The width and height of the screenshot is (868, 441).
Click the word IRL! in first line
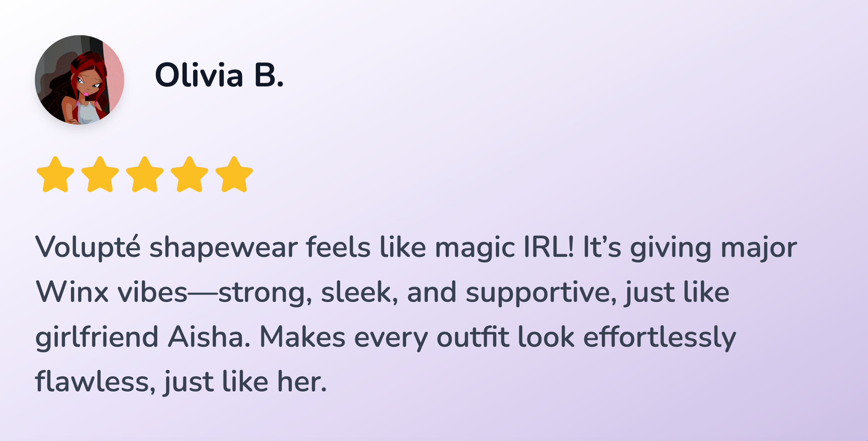pos(549,247)
